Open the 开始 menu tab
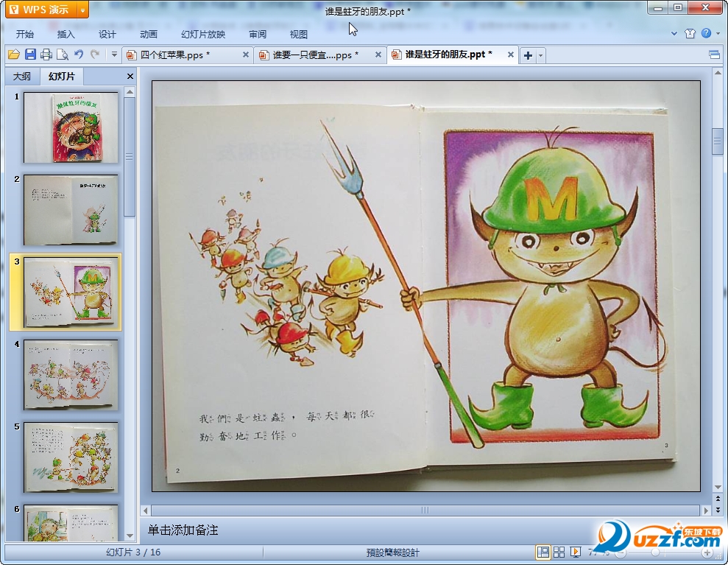 pyautogui.click(x=24, y=35)
